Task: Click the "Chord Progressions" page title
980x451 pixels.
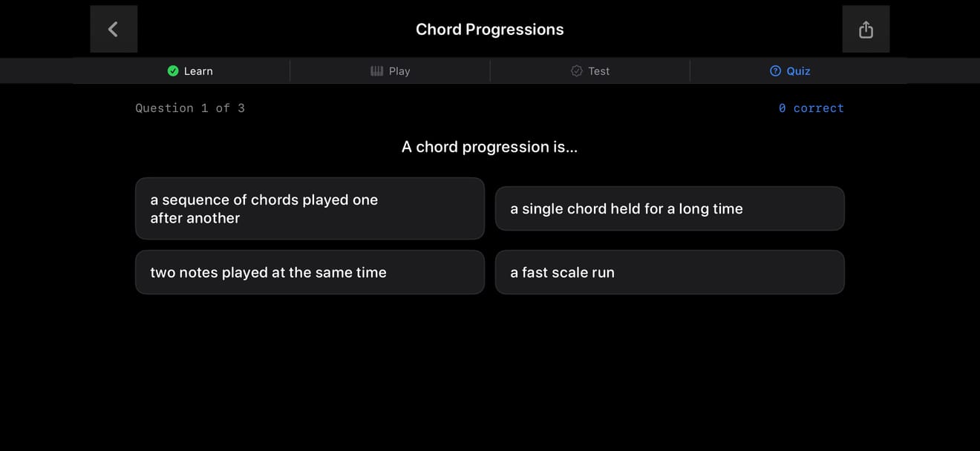Action: 490,30
